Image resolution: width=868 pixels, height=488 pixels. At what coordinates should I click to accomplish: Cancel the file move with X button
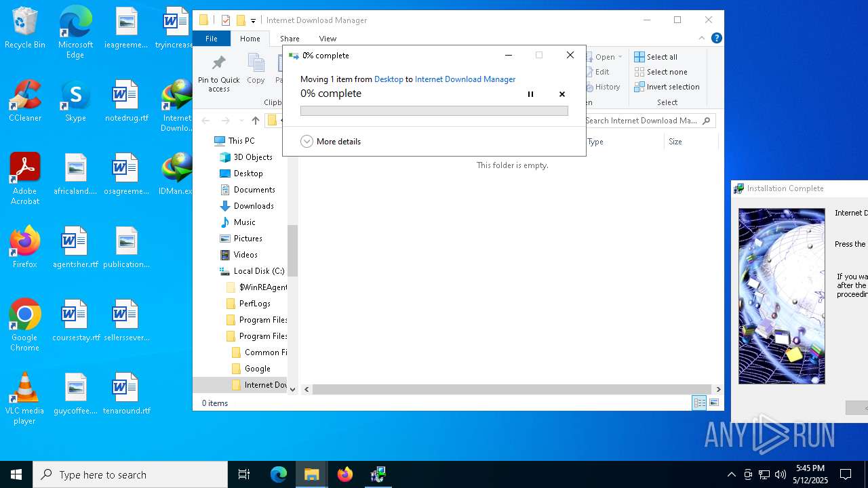coord(562,94)
